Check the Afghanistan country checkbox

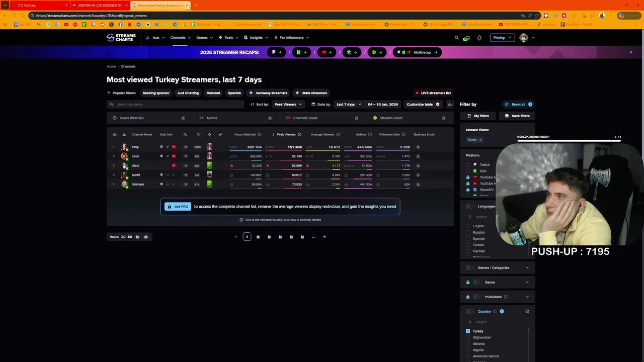468,337
